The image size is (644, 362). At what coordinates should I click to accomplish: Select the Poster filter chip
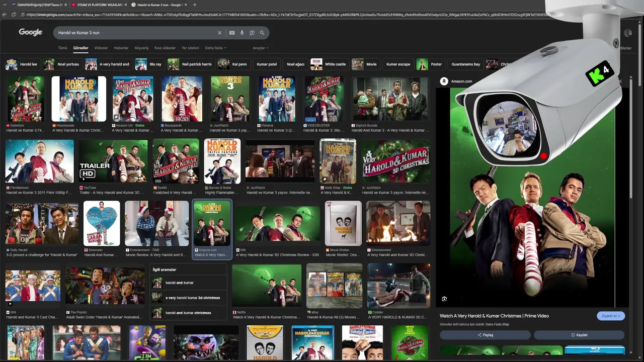(x=430, y=64)
